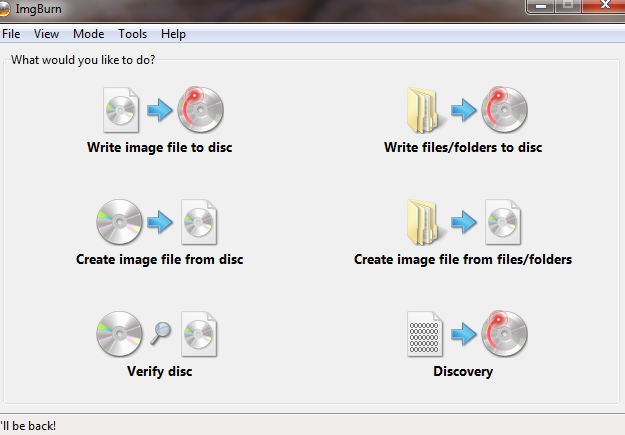Select 'Create image file from files/folders' label
The width and height of the screenshot is (625, 435).
click(x=463, y=260)
